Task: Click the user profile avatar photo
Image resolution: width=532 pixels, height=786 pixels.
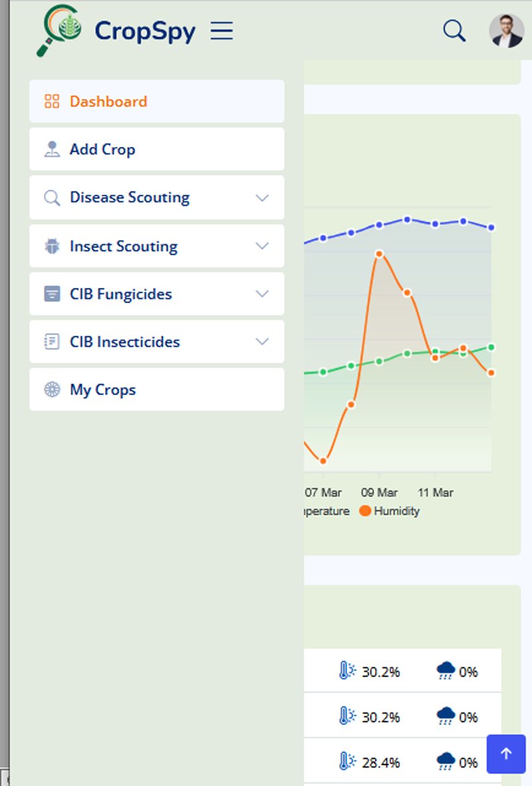Action: click(507, 31)
